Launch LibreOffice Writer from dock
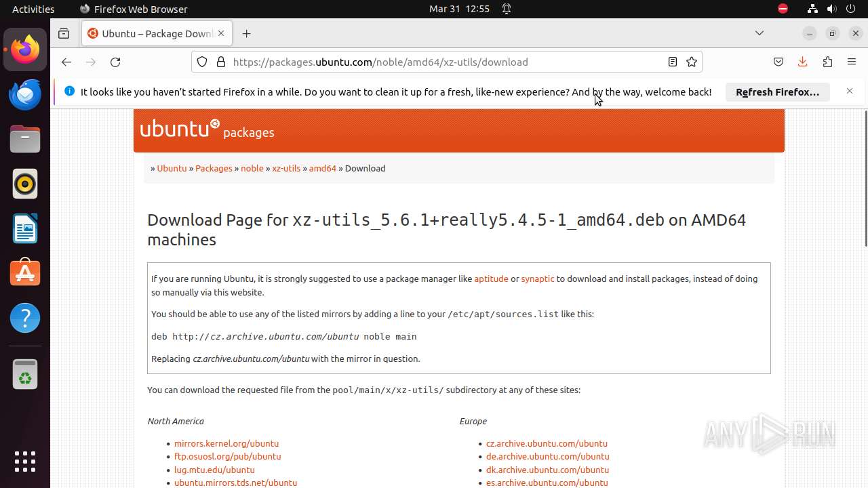This screenshot has height=488, width=868. coord(25,228)
